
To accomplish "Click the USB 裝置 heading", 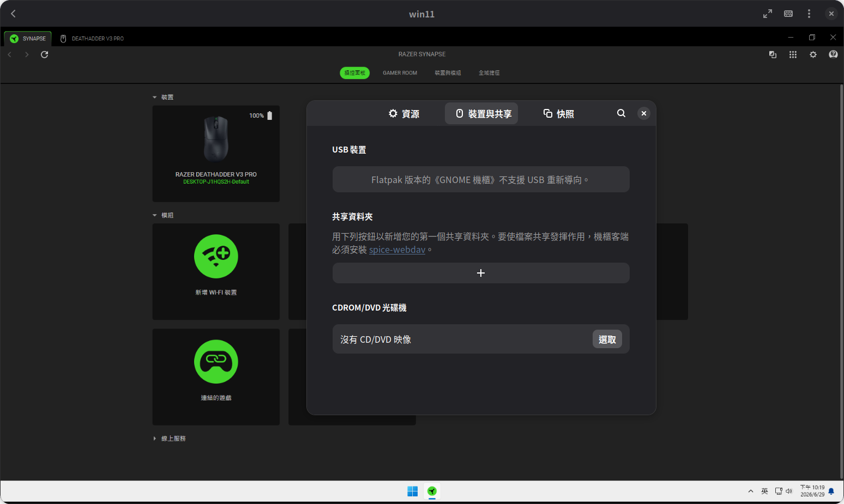I will [x=349, y=150].
